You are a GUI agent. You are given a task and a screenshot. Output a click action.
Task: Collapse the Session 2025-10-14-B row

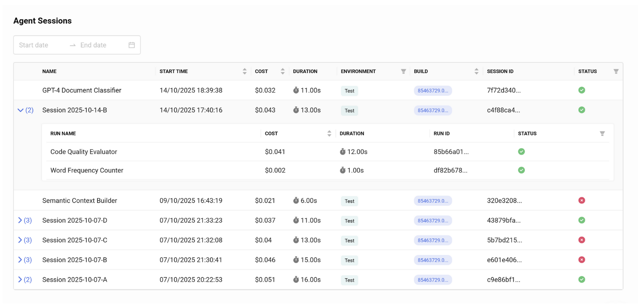pyautogui.click(x=21, y=110)
